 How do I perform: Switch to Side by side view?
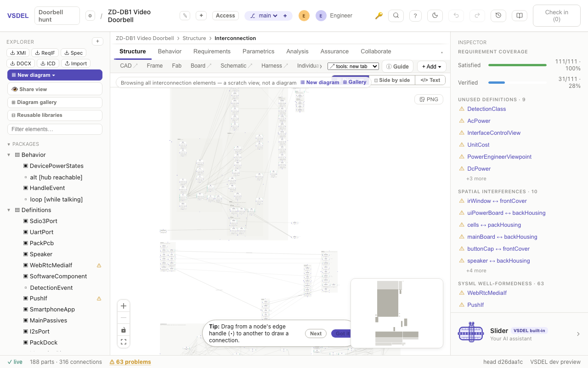[392, 80]
